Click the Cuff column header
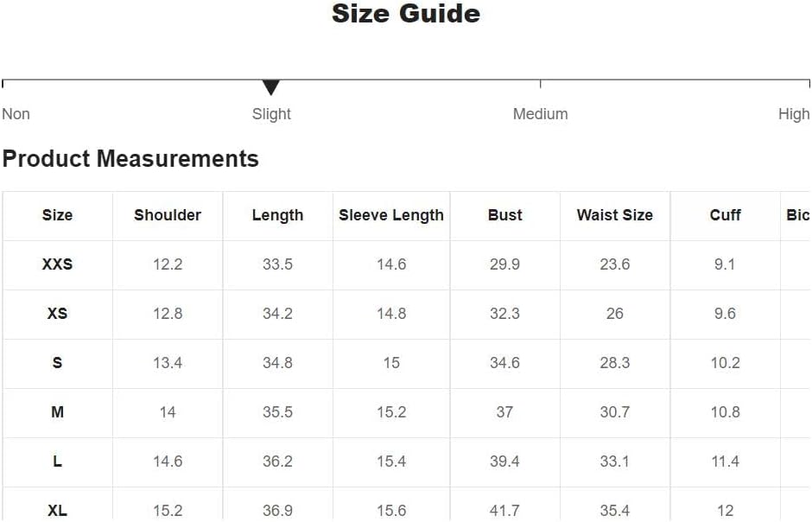 point(725,215)
